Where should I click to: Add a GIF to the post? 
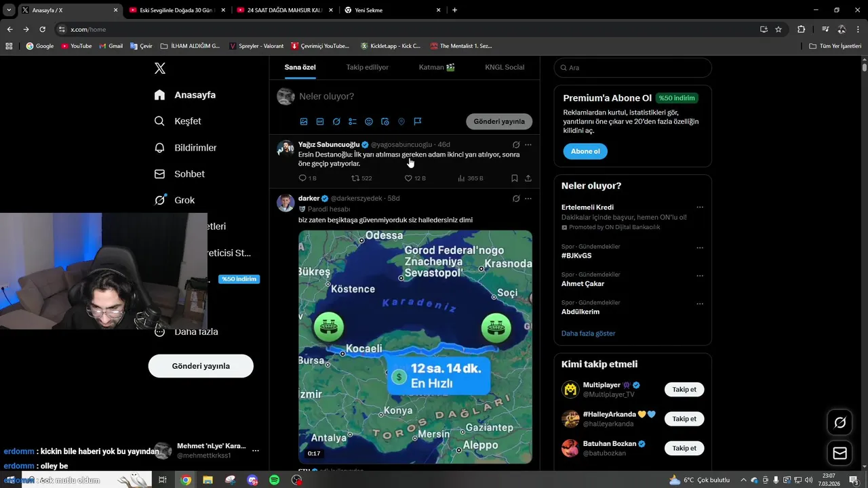pos(320,121)
